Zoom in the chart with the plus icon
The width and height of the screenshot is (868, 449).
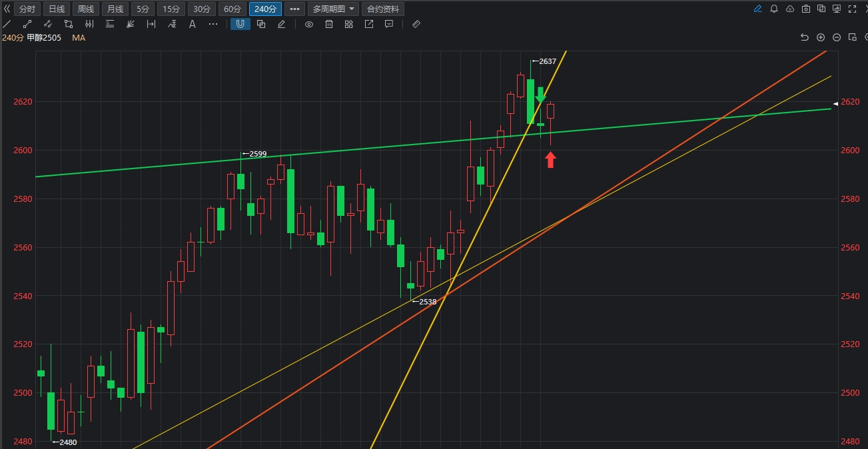click(821, 37)
